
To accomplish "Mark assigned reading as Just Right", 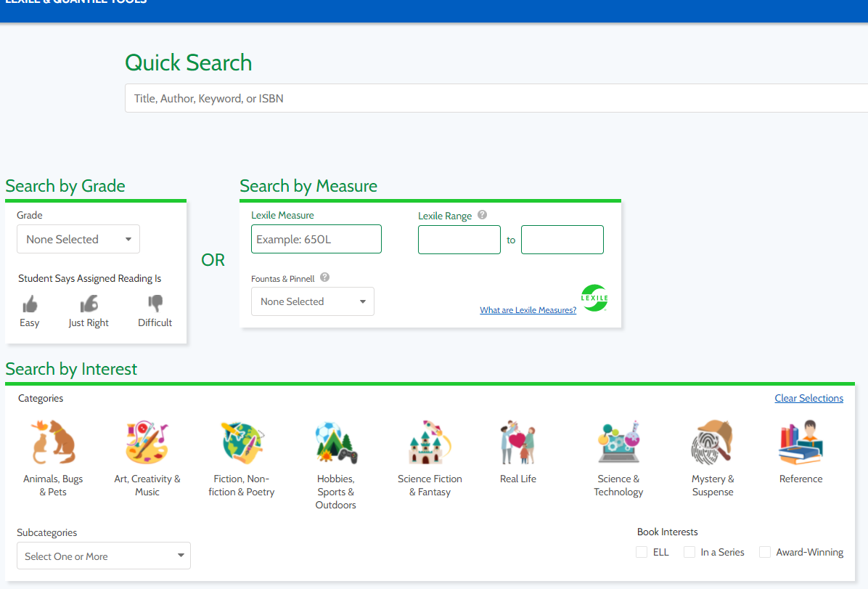I will click(89, 304).
